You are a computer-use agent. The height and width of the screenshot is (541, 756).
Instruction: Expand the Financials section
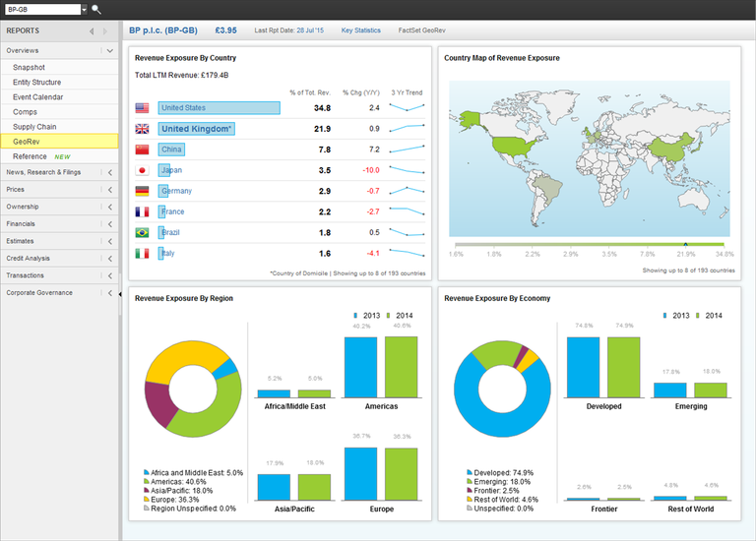click(110, 224)
